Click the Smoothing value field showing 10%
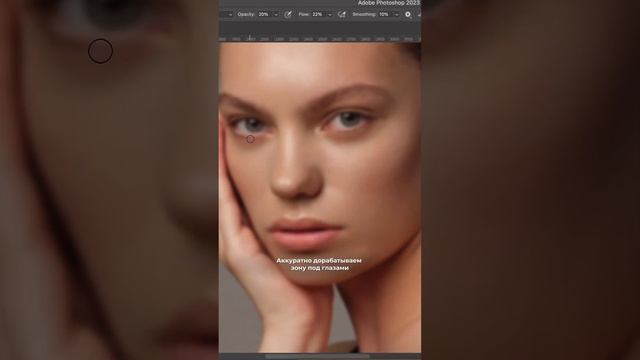 point(384,14)
